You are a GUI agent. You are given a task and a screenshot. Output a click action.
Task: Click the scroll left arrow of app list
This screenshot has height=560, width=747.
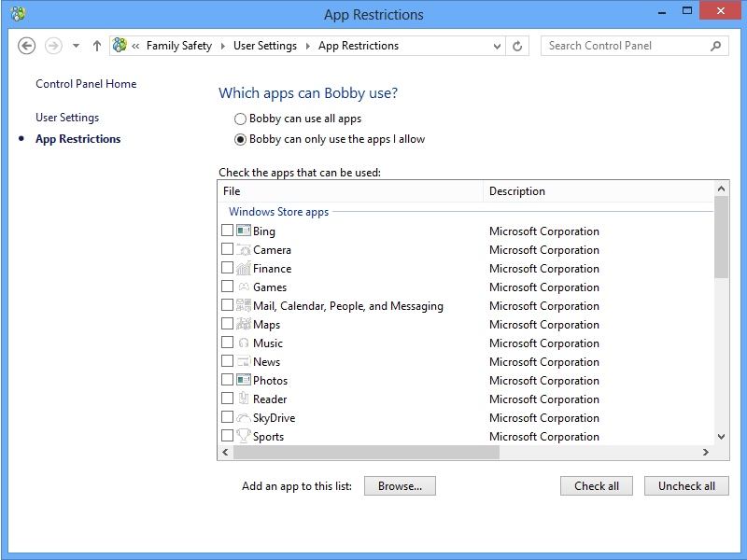pos(225,453)
